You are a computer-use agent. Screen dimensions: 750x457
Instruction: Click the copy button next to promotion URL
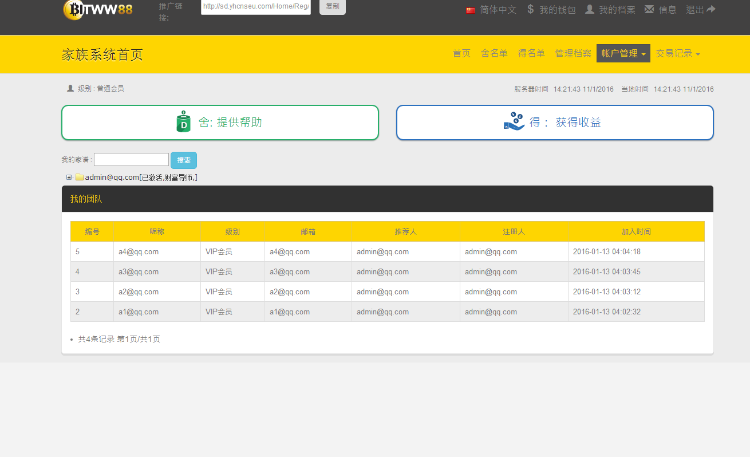point(332,7)
